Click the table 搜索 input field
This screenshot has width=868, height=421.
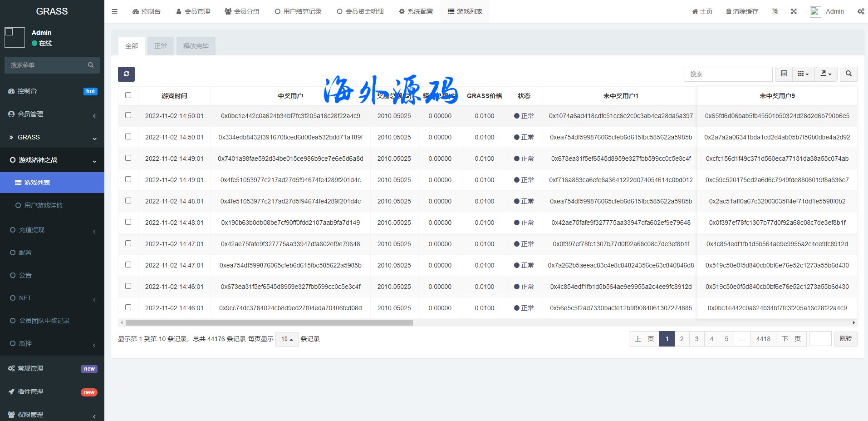coord(728,74)
